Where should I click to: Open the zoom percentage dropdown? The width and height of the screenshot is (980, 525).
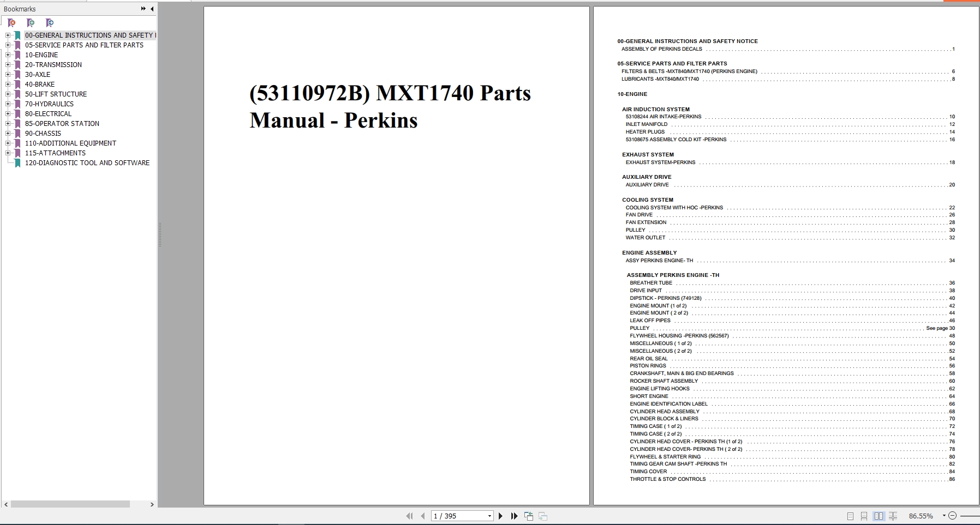(943, 516)
